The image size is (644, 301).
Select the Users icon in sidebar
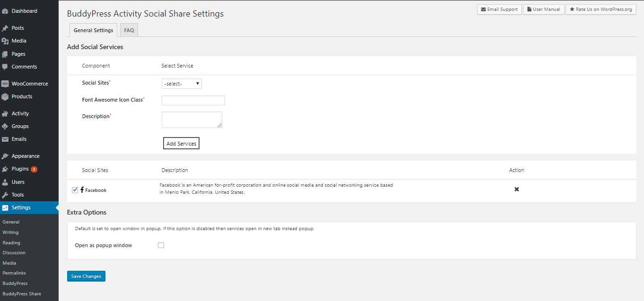pyautogui.click(x=5, y=182)
